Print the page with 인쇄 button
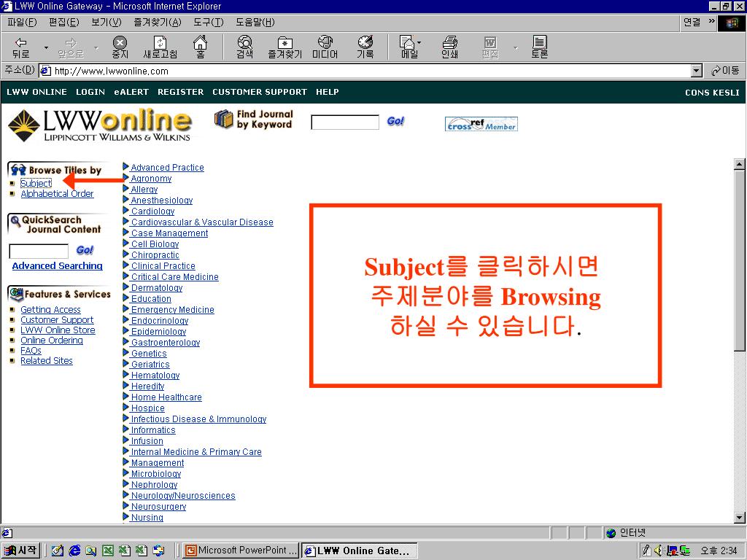The width and height of the screenshot is (747, 560). tap(449, 47)
